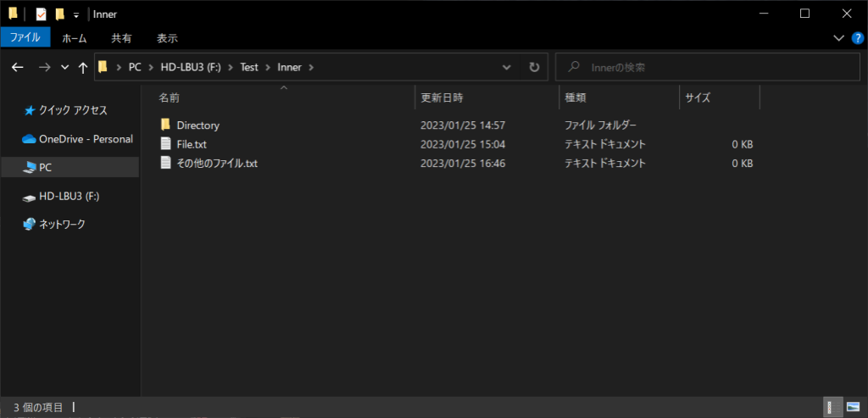Maximize the Inner window
868x418 pixels.
click(x=805, y=14)
